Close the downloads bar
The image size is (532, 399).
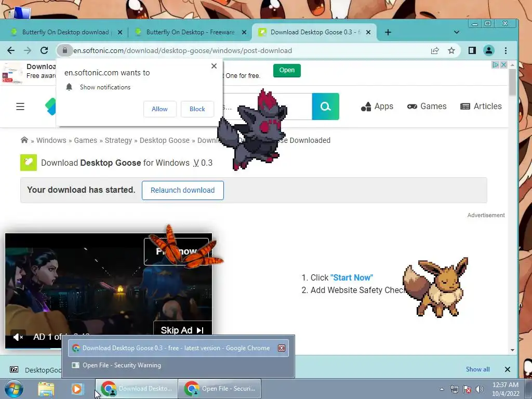click(508, 369)
